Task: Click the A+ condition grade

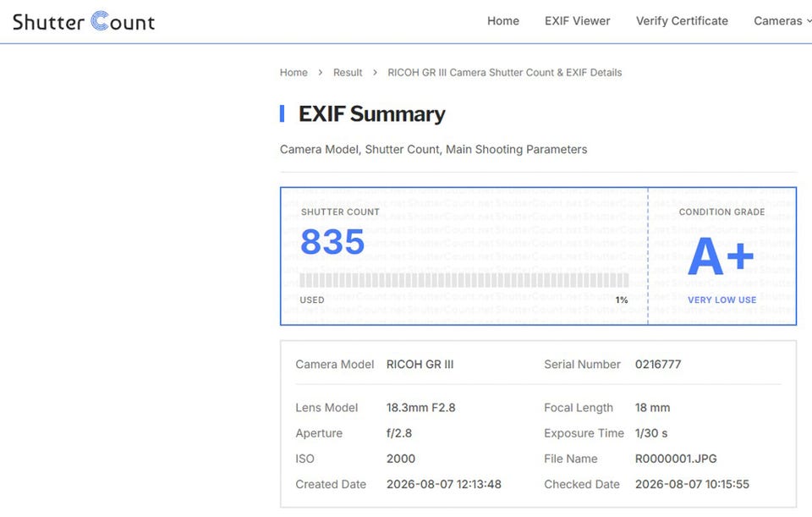Action: 721,256
